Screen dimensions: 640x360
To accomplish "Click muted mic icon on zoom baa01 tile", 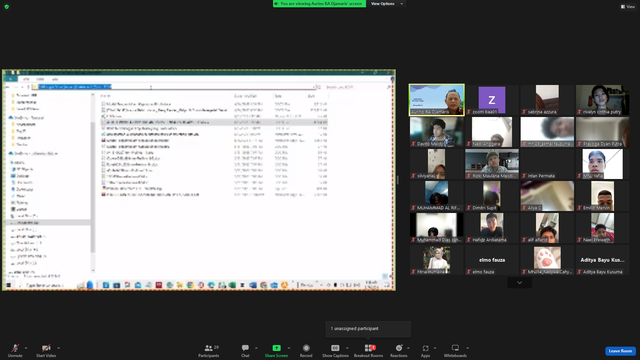I will tap(469, 112).
